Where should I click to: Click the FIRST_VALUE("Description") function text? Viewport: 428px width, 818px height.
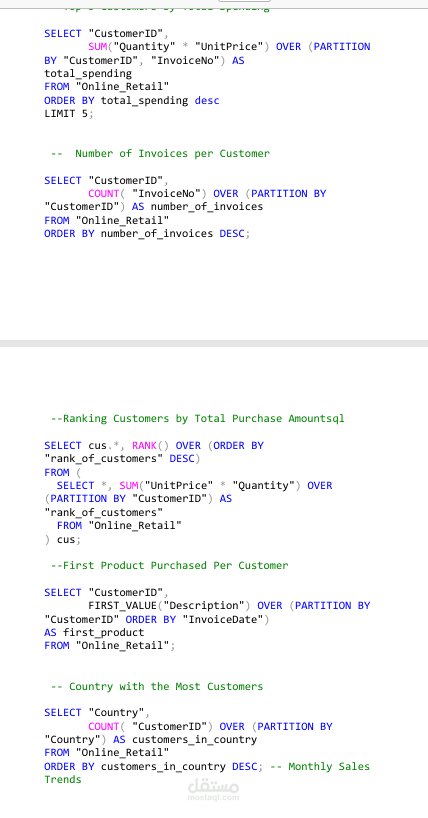169,606
